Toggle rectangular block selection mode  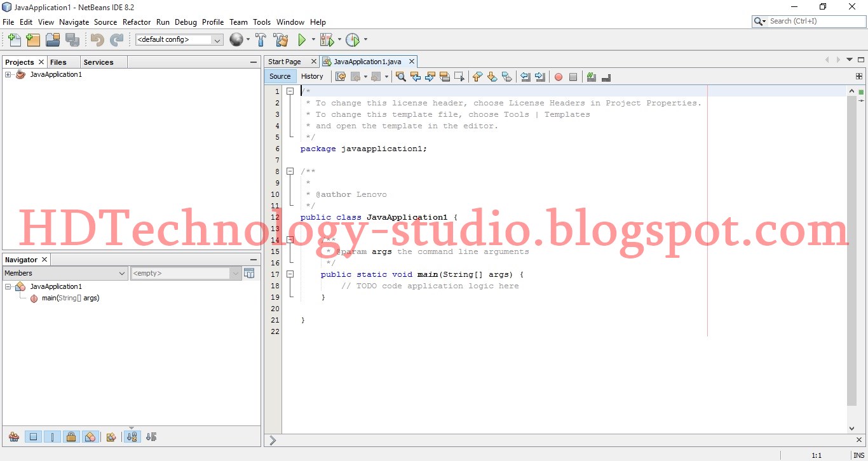point(460,77)
